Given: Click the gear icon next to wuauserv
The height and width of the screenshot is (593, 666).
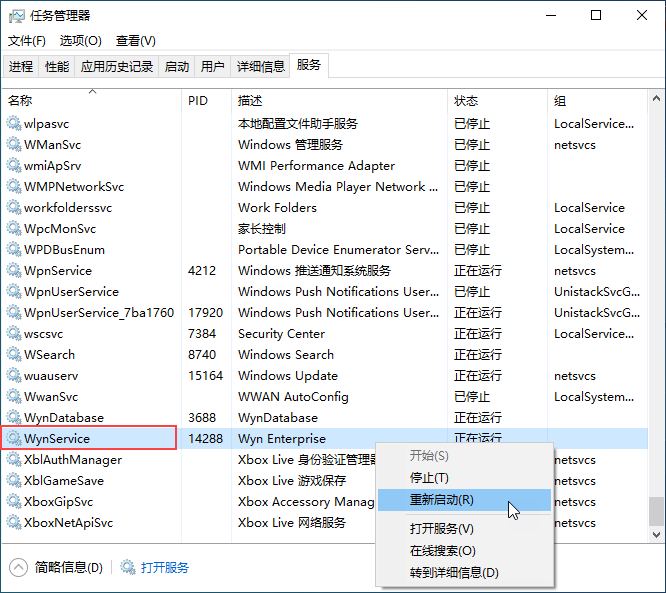Looking at the screenshot, I should [x=14, y=376].
